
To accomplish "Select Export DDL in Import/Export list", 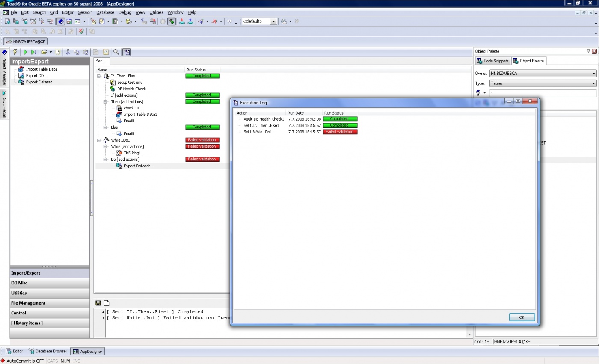I will [36, 76].
